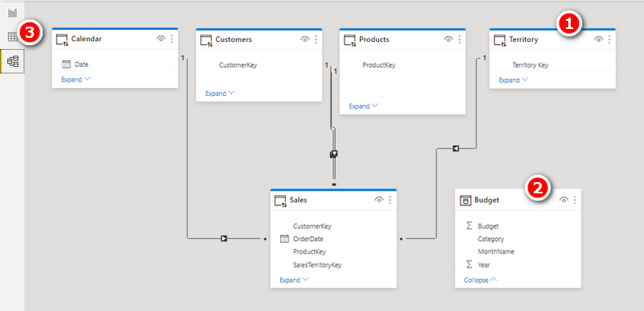Switch to Data table view icon
The image size is (644, 311).
coord(13,37)
